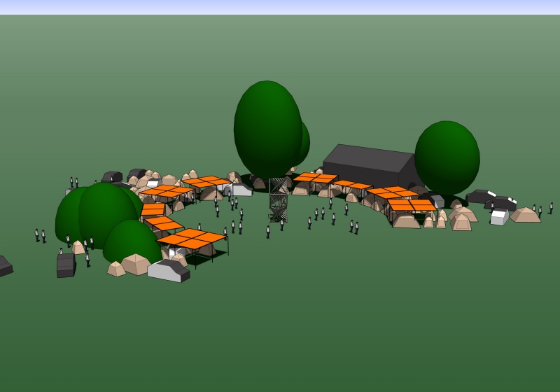
Task: Select the large dark gray building
Action: pos(367,164)
